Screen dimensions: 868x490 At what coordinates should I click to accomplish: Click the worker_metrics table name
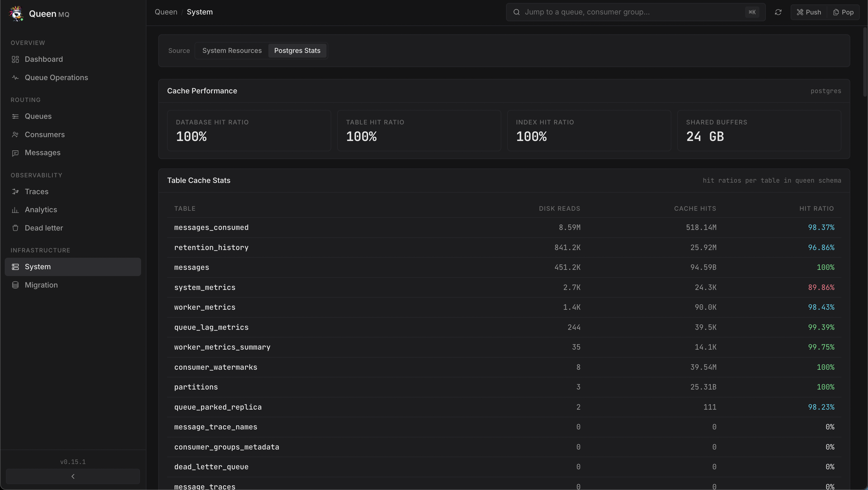pyautogui.click(x=205, y=307)
